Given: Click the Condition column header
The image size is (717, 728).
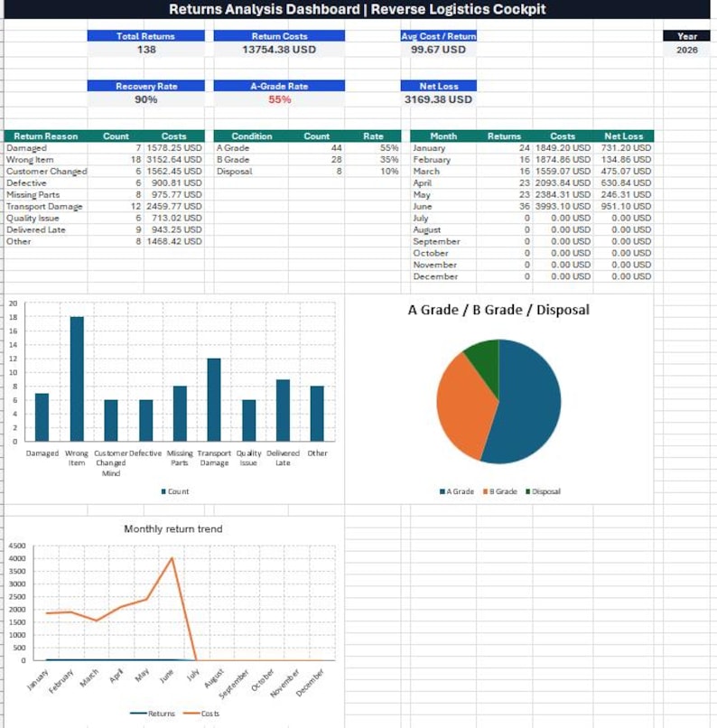Looking at the screenshot, I should point(251,136).
